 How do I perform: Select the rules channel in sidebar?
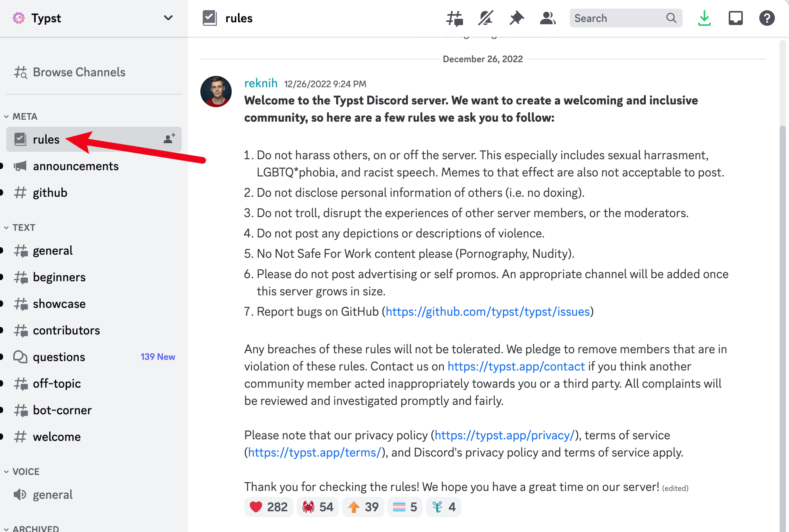pyautogui.click(x=94, y=139)
